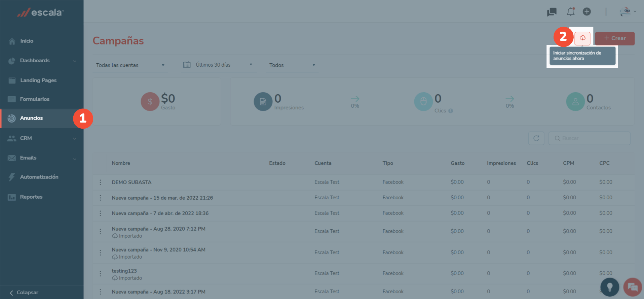The image size is (644, 299).
Task: Click the plus circle icon in header
Action: (587, 12)
